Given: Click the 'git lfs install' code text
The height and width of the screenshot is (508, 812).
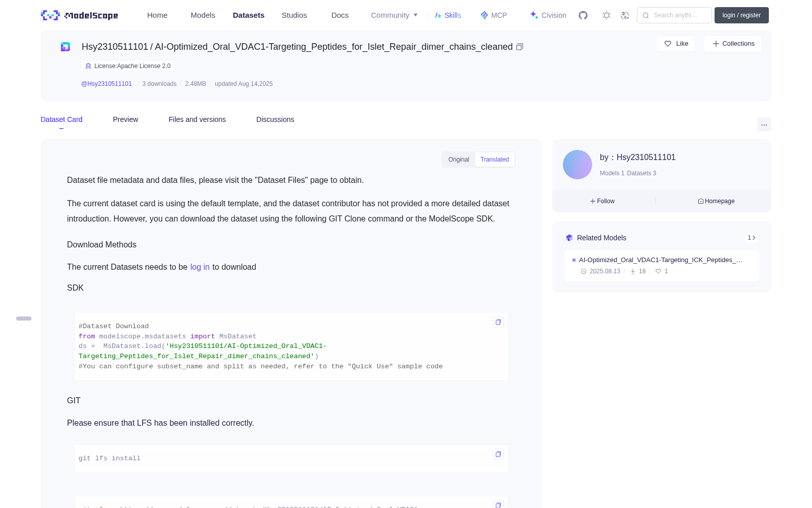Looking at the screenshot, I should pyautogui.click(x=110, y=458).
